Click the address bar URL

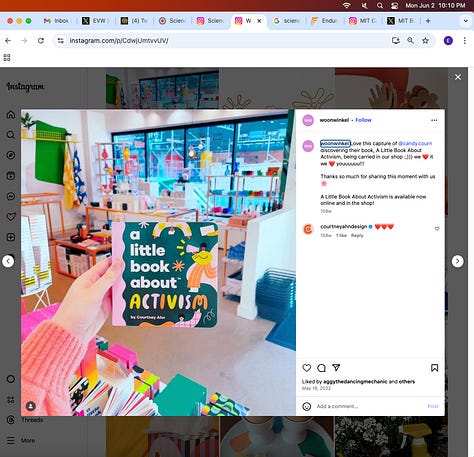pyautogui.click(x=119, y=41)
